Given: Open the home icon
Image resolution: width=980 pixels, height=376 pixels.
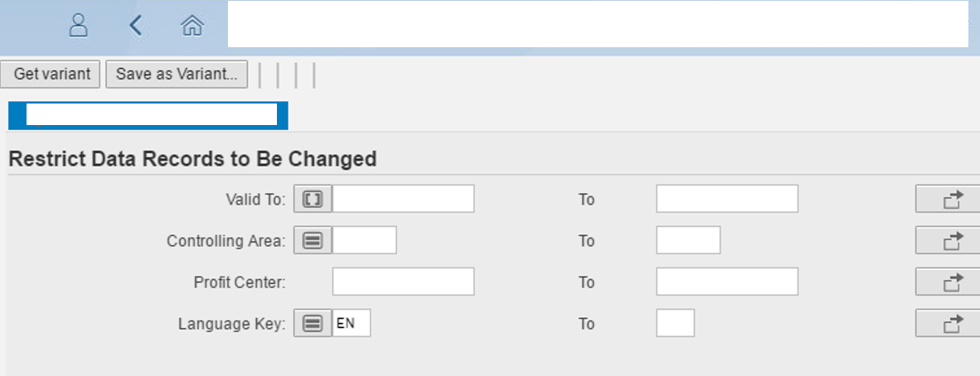Looking at the screenshot, I should (x=192, y=26).
